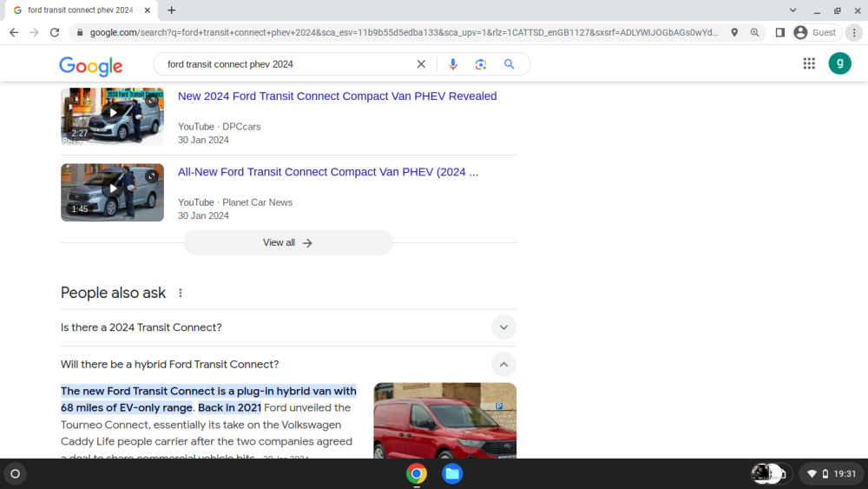Open the shelf media thumbnails holder

[x=771, y=473]
